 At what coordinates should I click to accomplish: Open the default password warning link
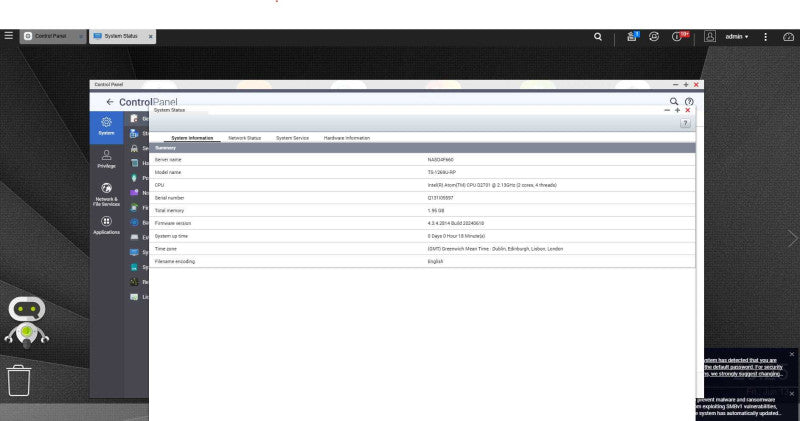tap(743, 367)
